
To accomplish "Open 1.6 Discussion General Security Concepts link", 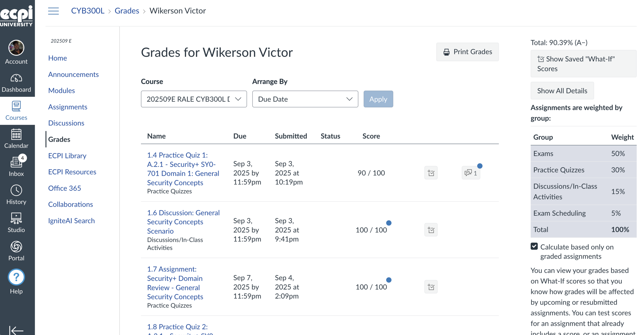I will [183, 222].
